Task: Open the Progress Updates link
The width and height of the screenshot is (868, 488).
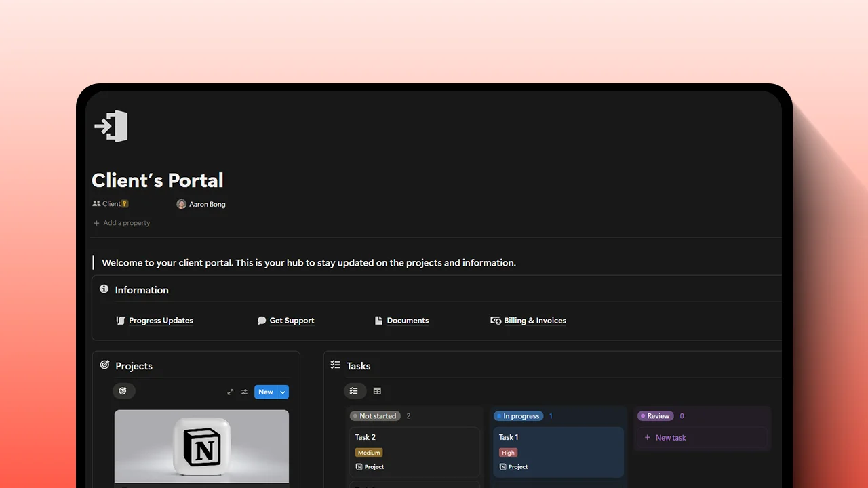Action: point(161,321)
